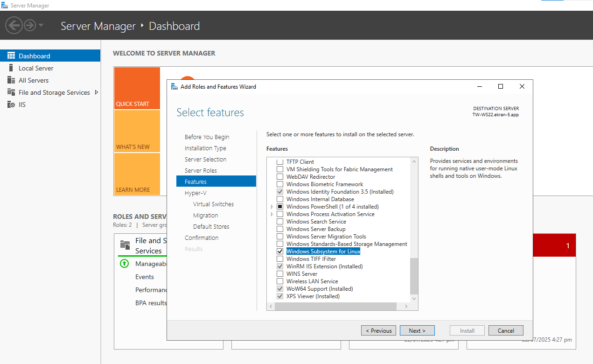Expand the Windows PowerShell feature node
Viewport: 593px width, 364px height.
[272, 207]
